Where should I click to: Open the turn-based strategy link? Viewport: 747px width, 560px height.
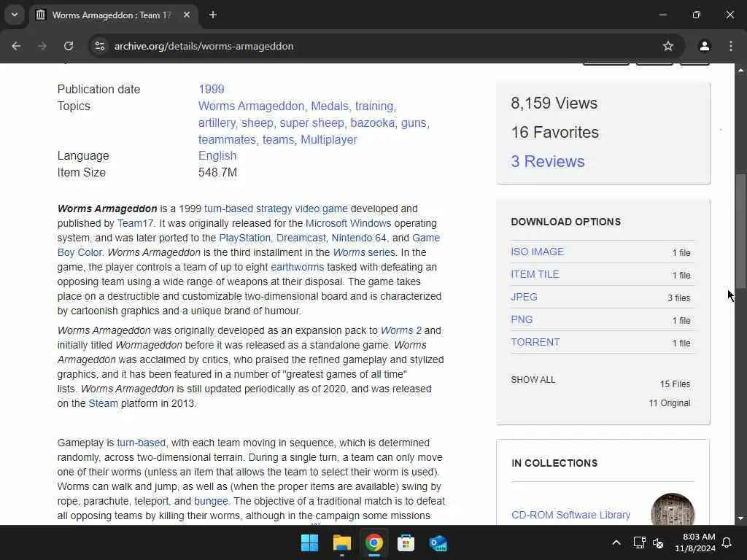coord(248,209)
